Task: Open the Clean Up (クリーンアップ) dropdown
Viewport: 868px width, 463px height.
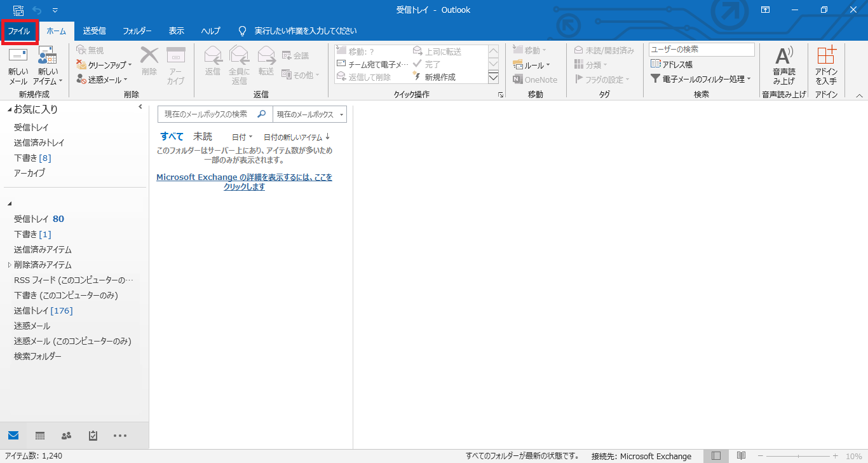Action: [x=104, y=65]
